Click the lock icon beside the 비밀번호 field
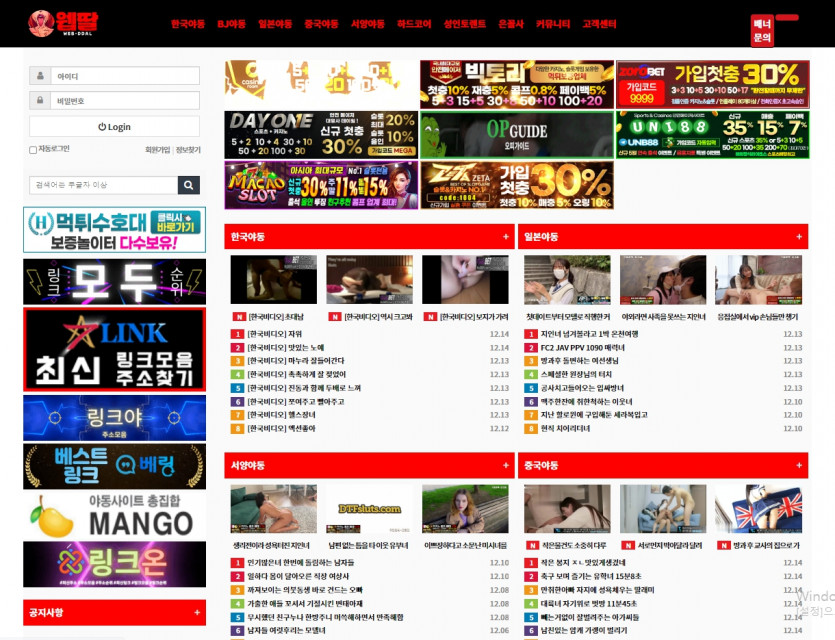The height and width of the screenshot is (640, 835). point(40,99)
